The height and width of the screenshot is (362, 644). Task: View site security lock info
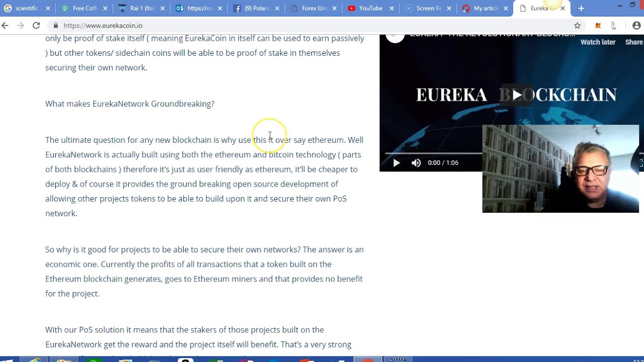[x=55, y=26]
